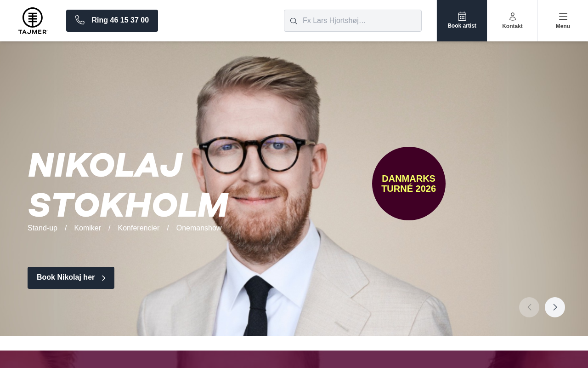Click the Kontakt person icon
The height and width of the screenshot is (368, 588).
click(x=513, y=17)
